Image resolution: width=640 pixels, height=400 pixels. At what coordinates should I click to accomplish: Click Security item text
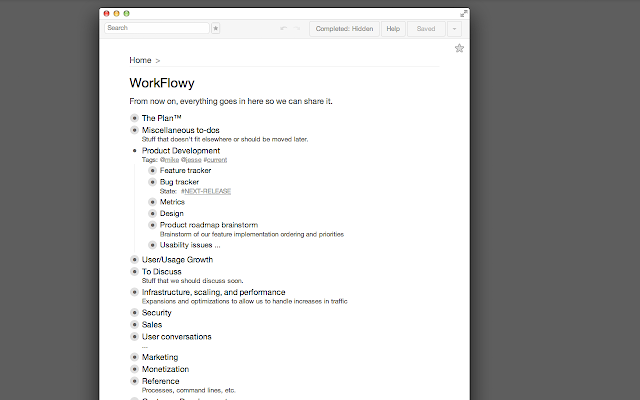156,312
